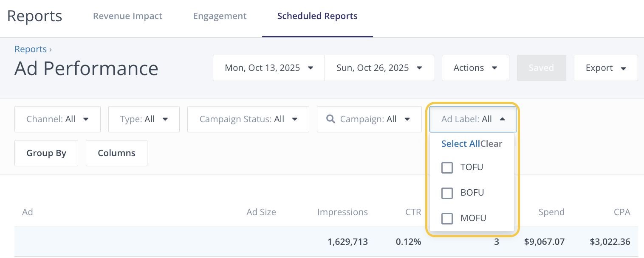The width and height of the screenshot is (644, 258).
Task: Select the Scheduled Reports tab
Action: tap(317, 16)
